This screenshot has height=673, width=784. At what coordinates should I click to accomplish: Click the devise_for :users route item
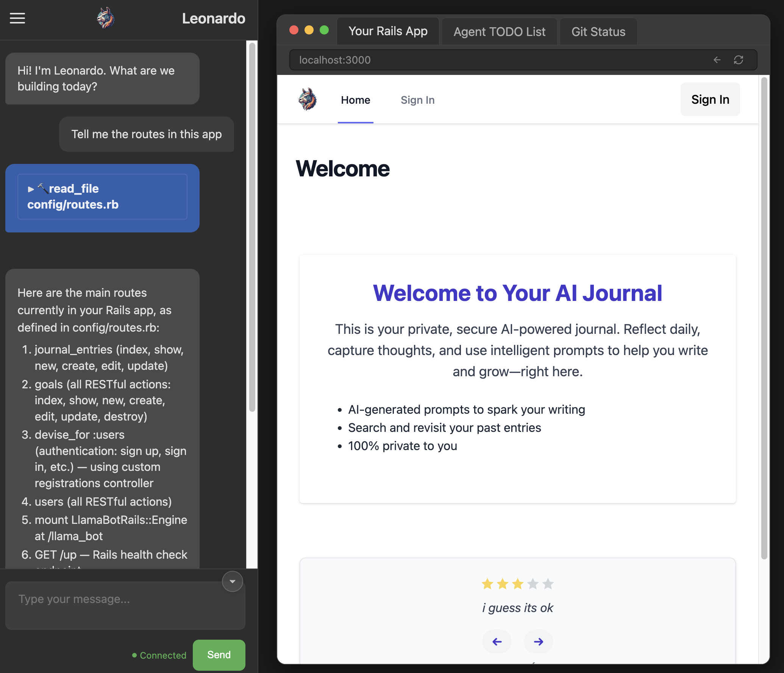point(111,459)
